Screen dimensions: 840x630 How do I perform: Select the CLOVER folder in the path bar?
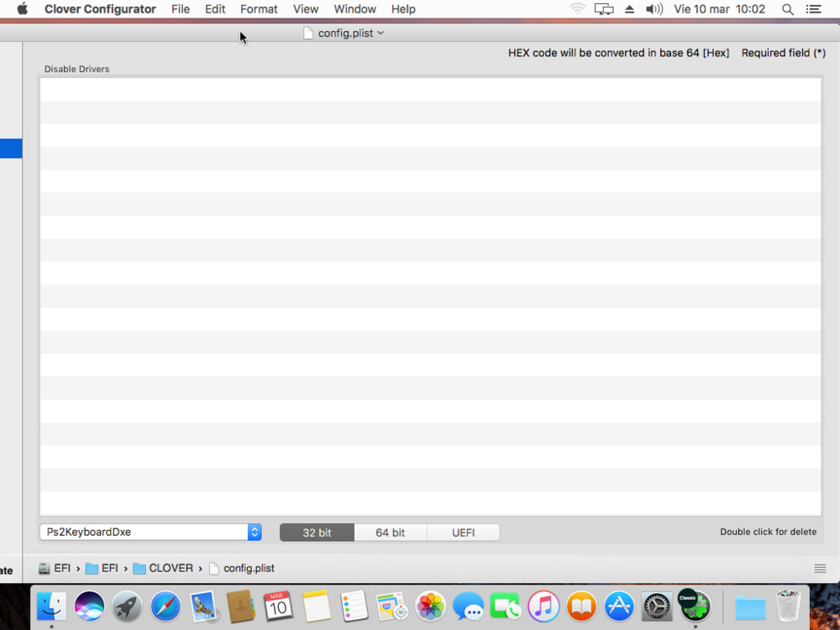(x=163, y=568)
